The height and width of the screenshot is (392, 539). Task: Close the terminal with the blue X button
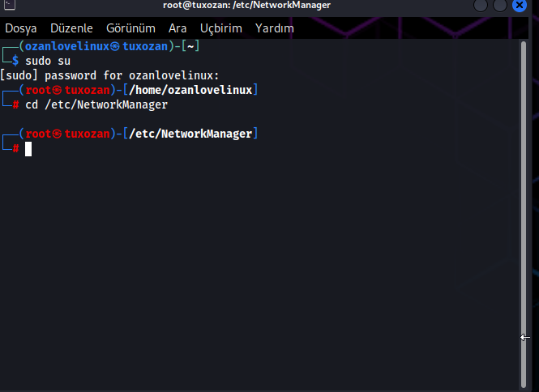(520, 6)
